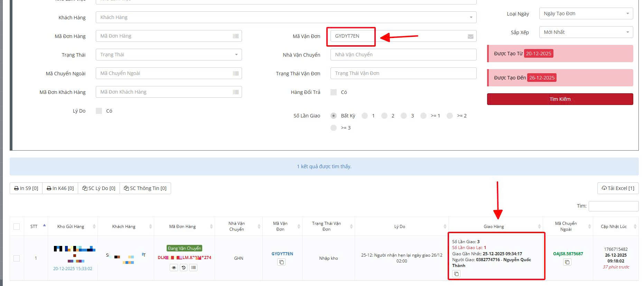Select delivery count '>= 3' radio
This screenshot has width=644, height=286.
[x=334, y=128]
